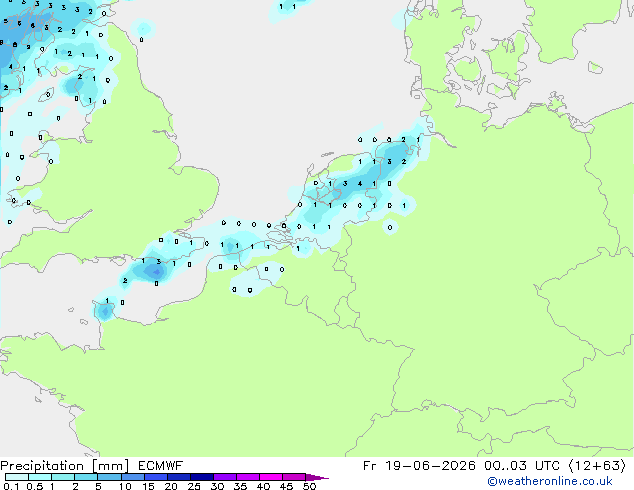Select legend swatch between 15 and 20
The image size is (634, 490).
point(156,477)
